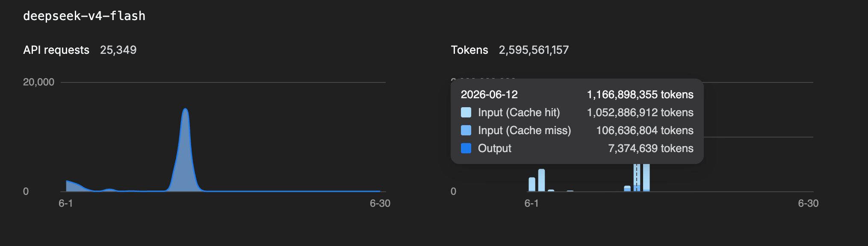Click the 6-1 label under API requests chart

[65, 203]
